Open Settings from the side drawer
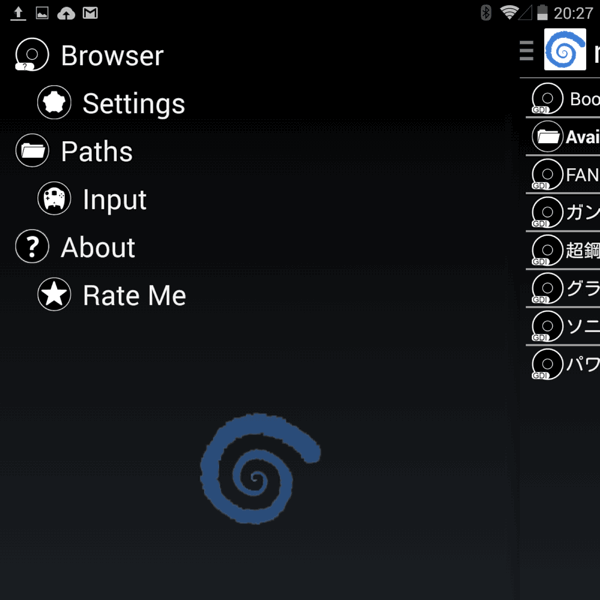Image resolution: width=600 pixels, height=600 pixels. point(133,104)
